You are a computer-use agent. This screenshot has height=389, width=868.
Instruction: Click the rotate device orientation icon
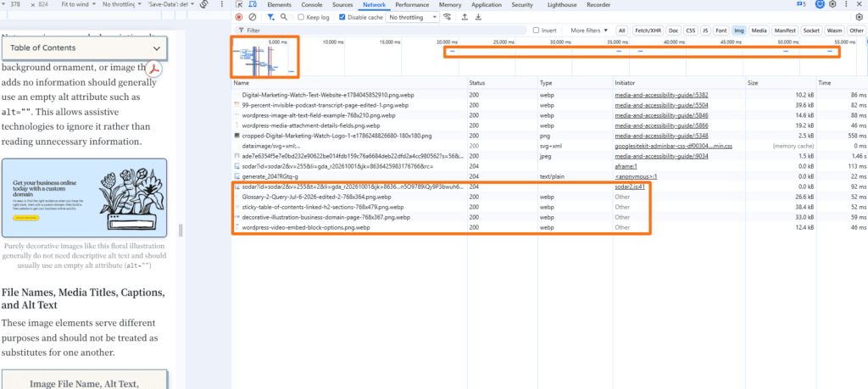[x=204, y=4]
